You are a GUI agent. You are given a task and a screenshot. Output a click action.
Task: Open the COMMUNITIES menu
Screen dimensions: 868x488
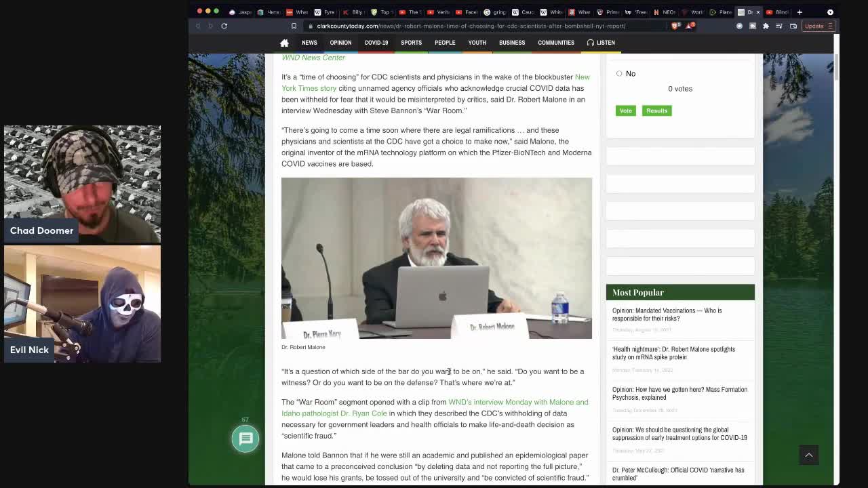tap(556, 43)
